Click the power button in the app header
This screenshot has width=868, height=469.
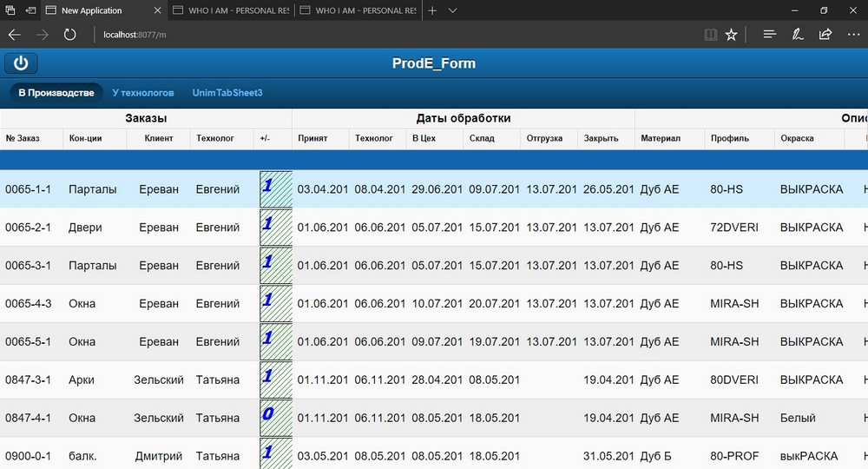coord(21,63)
